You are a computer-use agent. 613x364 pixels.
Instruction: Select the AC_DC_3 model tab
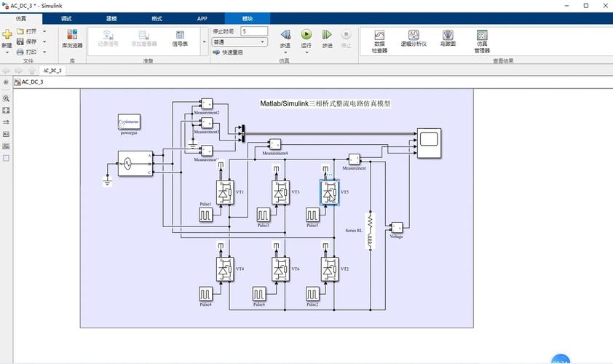point(52,71)
